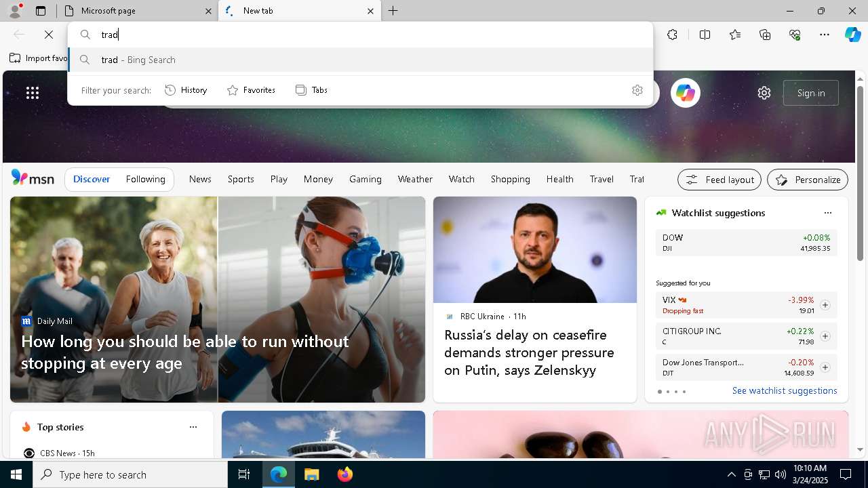868x488 pixels.
Task: Open the Gaming category
Action: tap(365, 179)
